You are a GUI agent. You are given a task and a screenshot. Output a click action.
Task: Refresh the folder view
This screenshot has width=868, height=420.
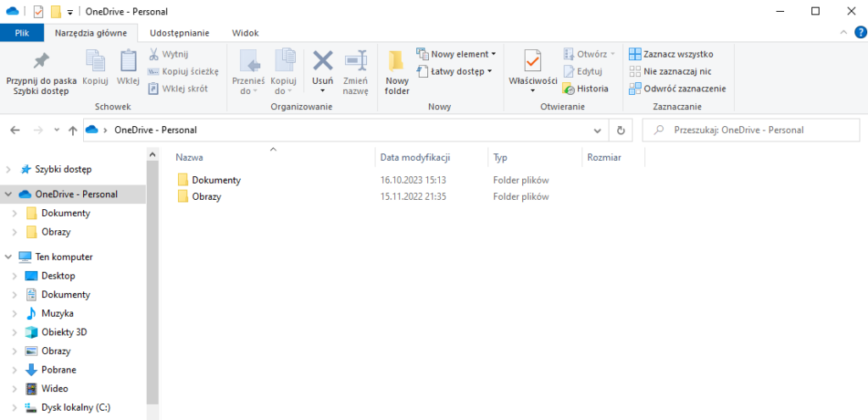click(621, 131)
